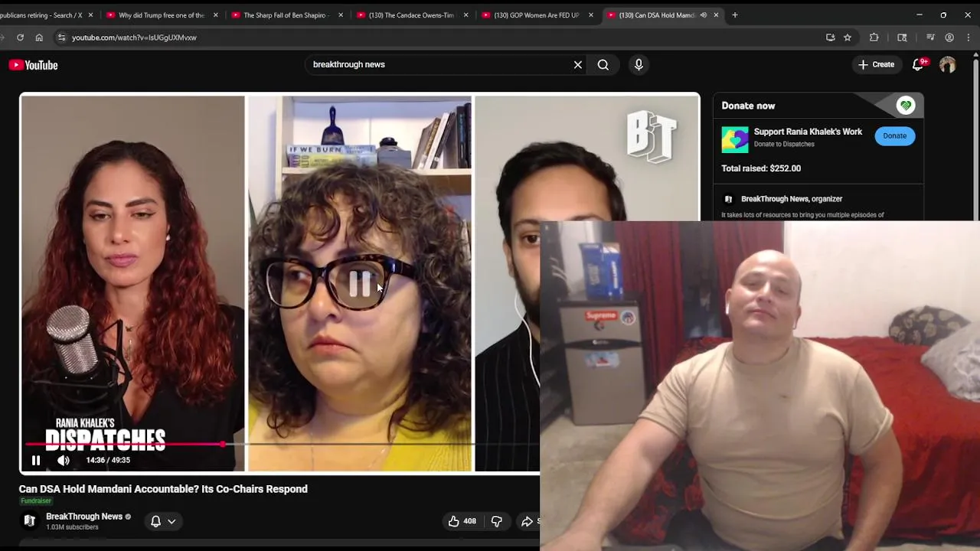
Task: Mute tab via the speaker icon on active tab
Action: point(703,15)
